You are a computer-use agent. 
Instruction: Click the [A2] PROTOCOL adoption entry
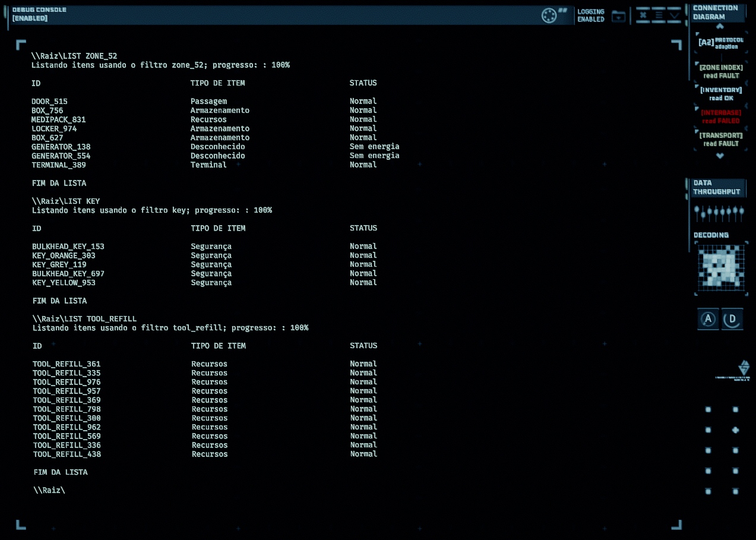coord(721,42)
